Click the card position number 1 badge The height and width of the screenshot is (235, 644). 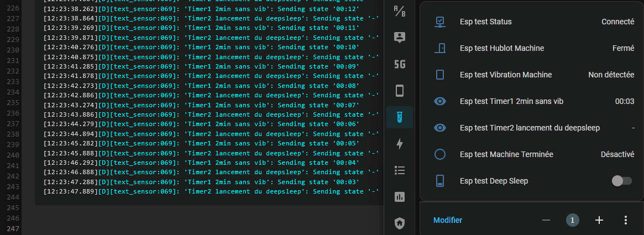pos(572,220)
